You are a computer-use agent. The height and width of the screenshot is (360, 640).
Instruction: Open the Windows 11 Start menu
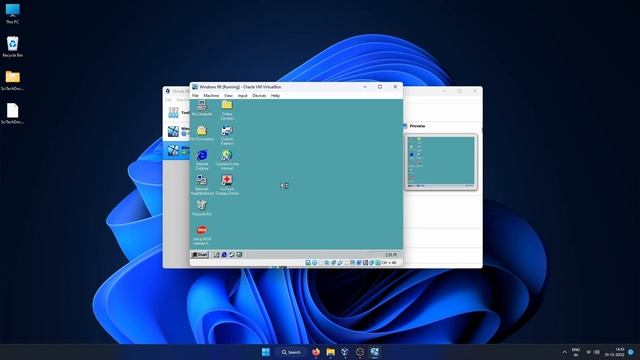pos(266,352)
